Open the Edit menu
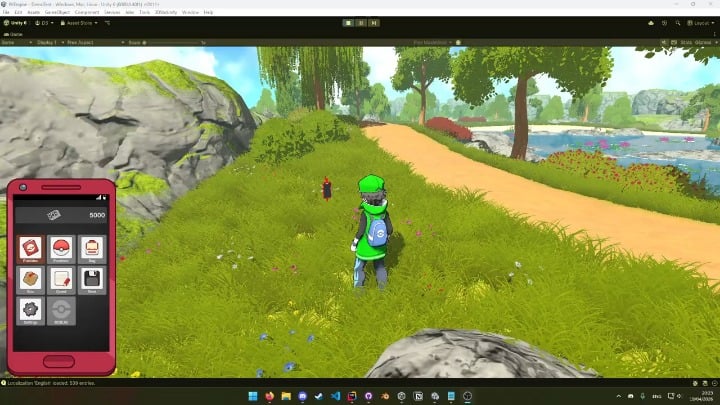This screenshot has width=720, height=405. coord(18,12)
